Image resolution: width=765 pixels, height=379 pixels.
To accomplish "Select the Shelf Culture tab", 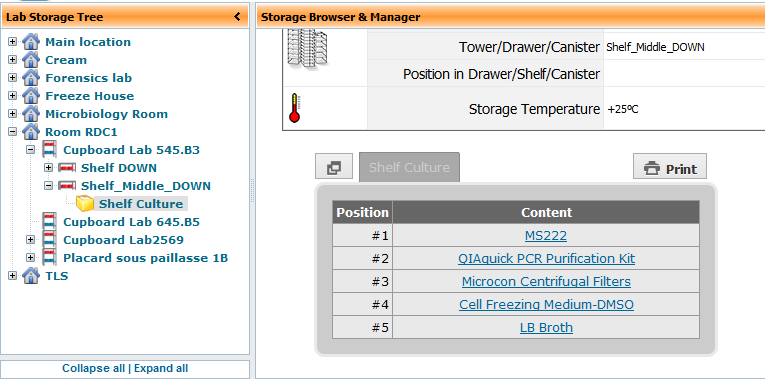I will click(409, 167).
